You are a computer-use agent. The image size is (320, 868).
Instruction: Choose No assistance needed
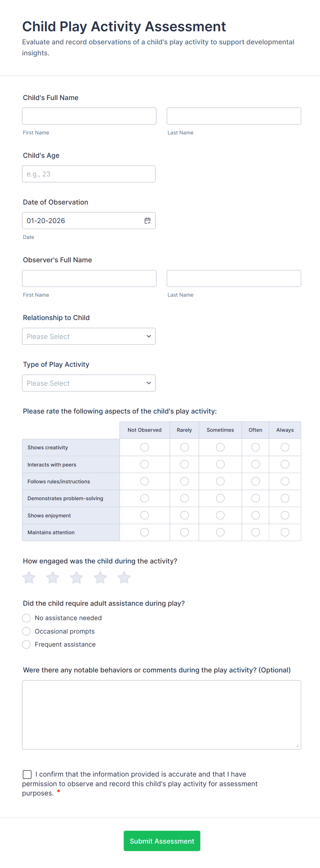tap(26, 618)
